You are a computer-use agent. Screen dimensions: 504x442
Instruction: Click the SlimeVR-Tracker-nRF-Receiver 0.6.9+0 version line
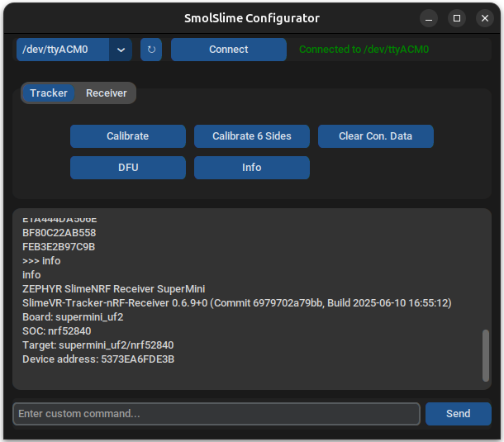click(237, 303)
